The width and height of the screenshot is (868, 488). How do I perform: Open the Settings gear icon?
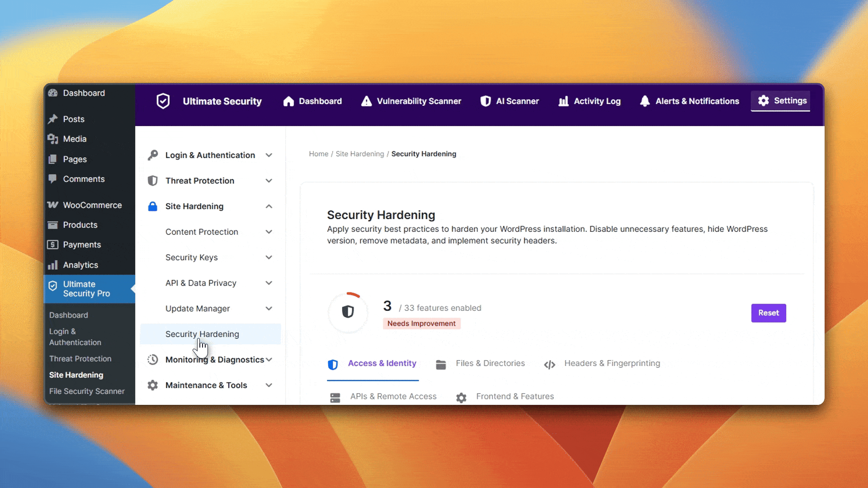click(x=764, y=100)
